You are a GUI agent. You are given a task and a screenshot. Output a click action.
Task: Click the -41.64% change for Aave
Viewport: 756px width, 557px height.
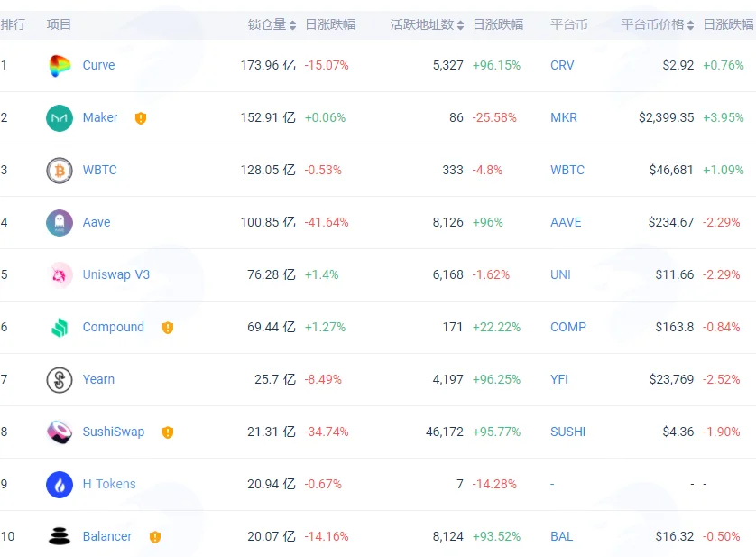pos(327,222)
